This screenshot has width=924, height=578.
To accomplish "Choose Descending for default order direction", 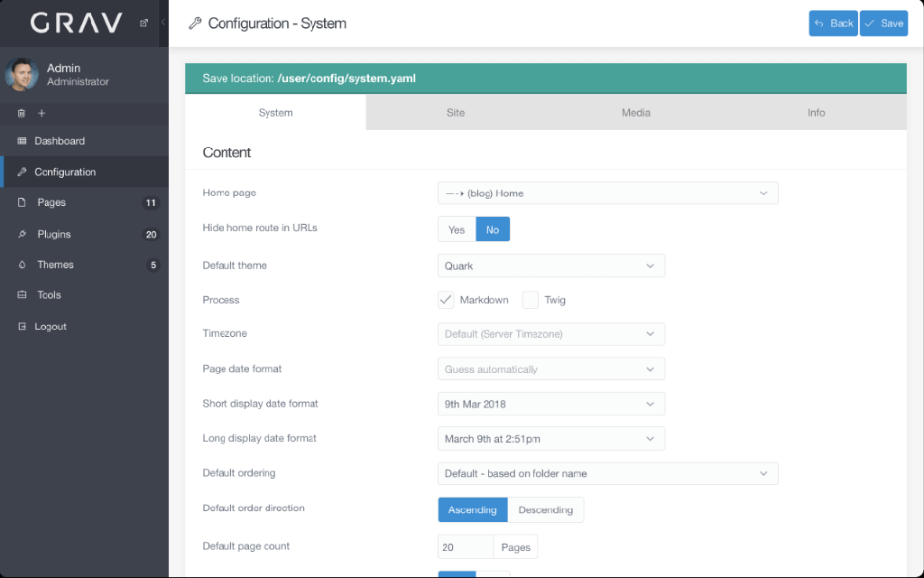I will click(545, 509).
